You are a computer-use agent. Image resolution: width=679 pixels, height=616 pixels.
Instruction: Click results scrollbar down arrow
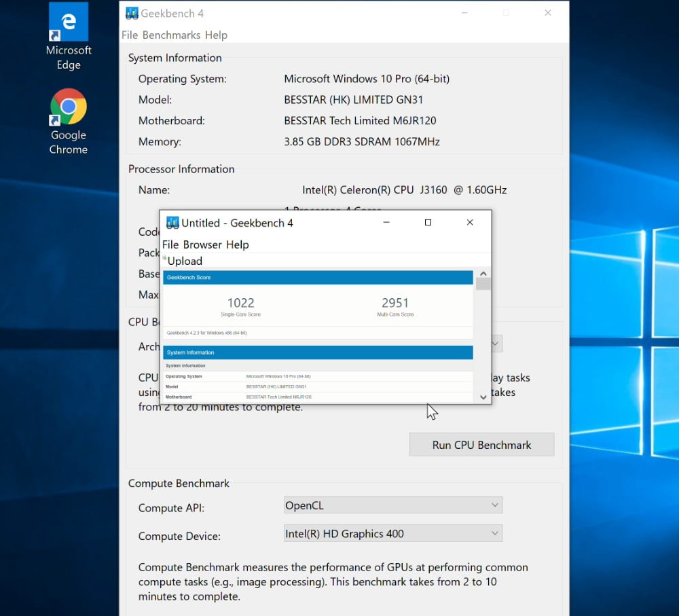pyautogui.click(x=483, y=397)
